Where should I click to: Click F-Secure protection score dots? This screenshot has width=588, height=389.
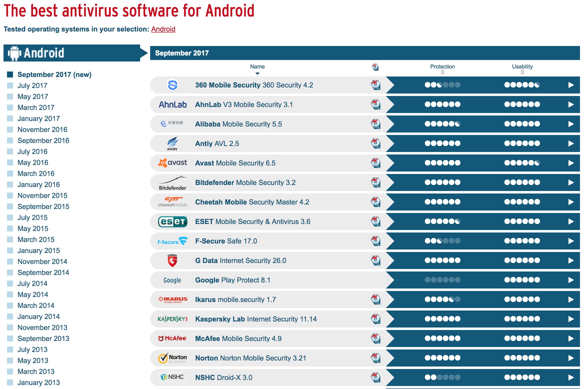(442, 241)
